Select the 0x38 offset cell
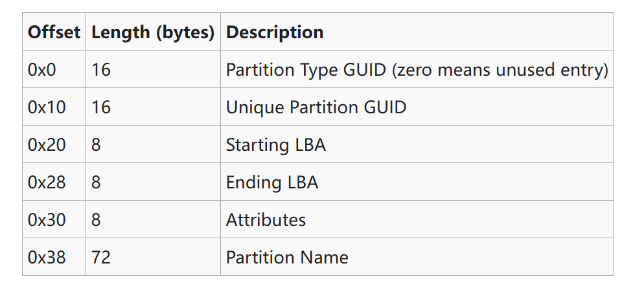The width and height of the screenshot is (644, 290). click(x=47, y=257)
